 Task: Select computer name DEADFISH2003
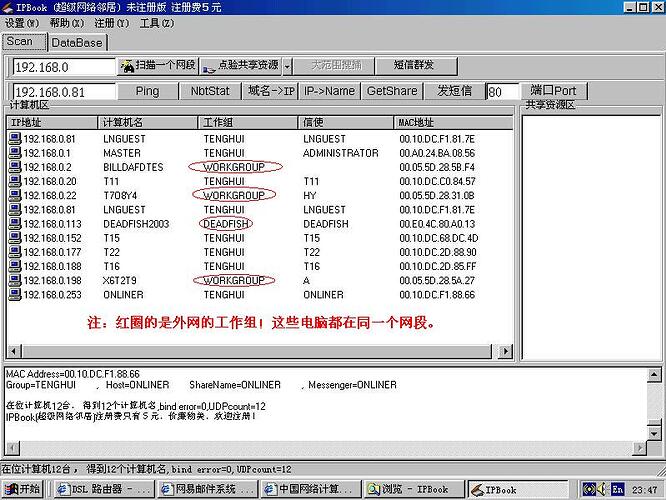[136, 224]
